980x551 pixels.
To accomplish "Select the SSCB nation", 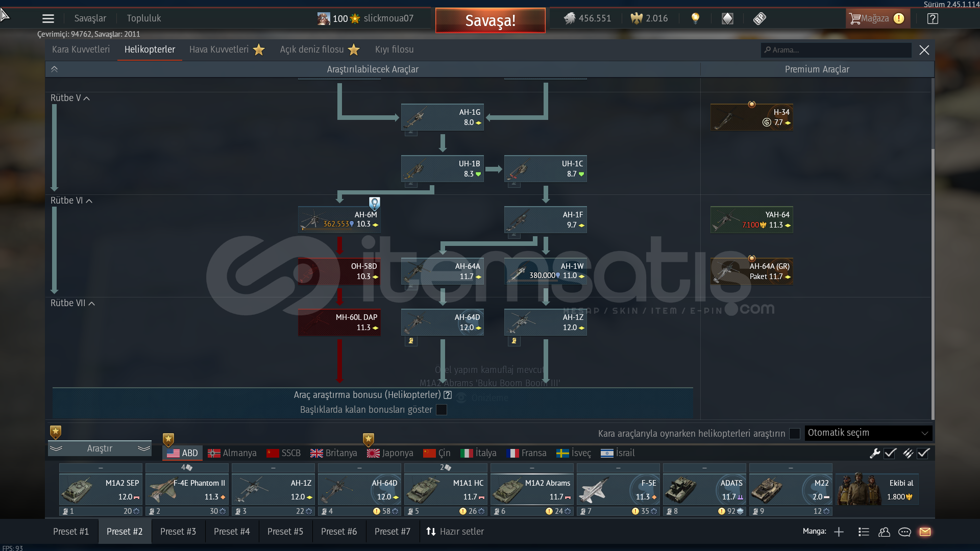I will pyautogui.click(x=284, y=453).
